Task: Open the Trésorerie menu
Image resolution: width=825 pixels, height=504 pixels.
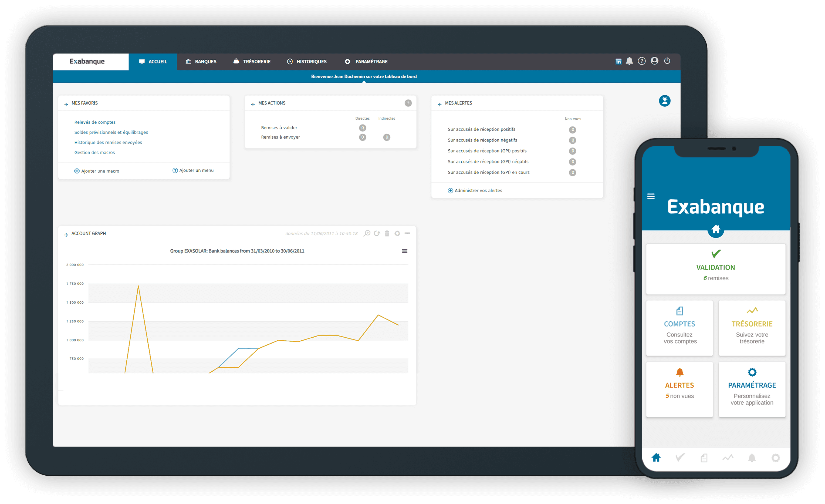Action: 252,62
